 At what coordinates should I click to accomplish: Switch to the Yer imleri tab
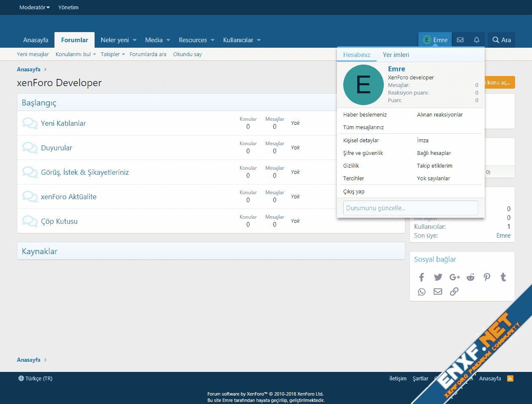pyautogui.click(x=396, y=55)
